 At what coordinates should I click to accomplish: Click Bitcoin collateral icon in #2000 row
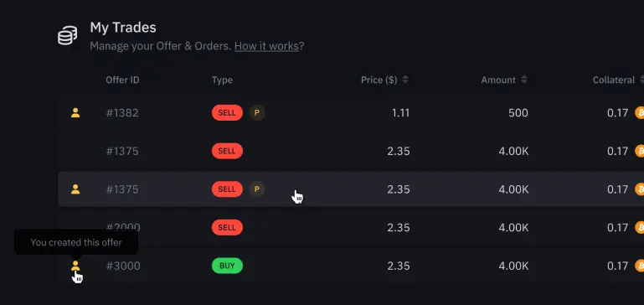[640, 227]
